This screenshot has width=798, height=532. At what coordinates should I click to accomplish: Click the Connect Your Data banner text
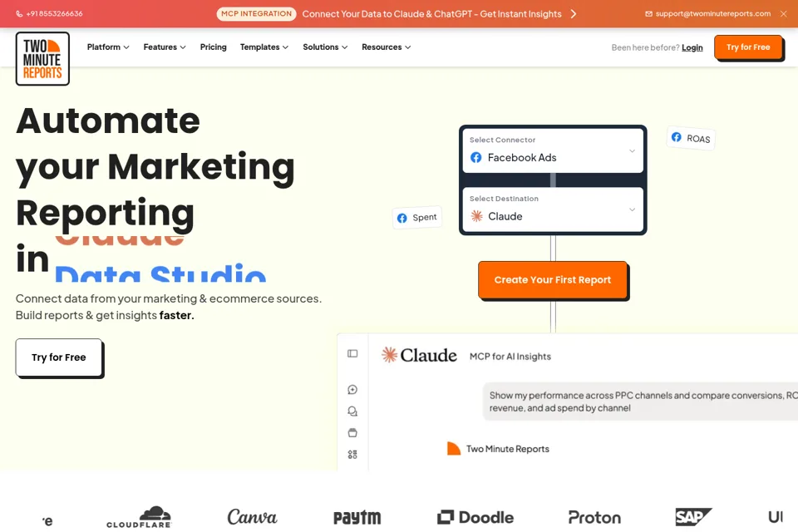tap(431, 14)
